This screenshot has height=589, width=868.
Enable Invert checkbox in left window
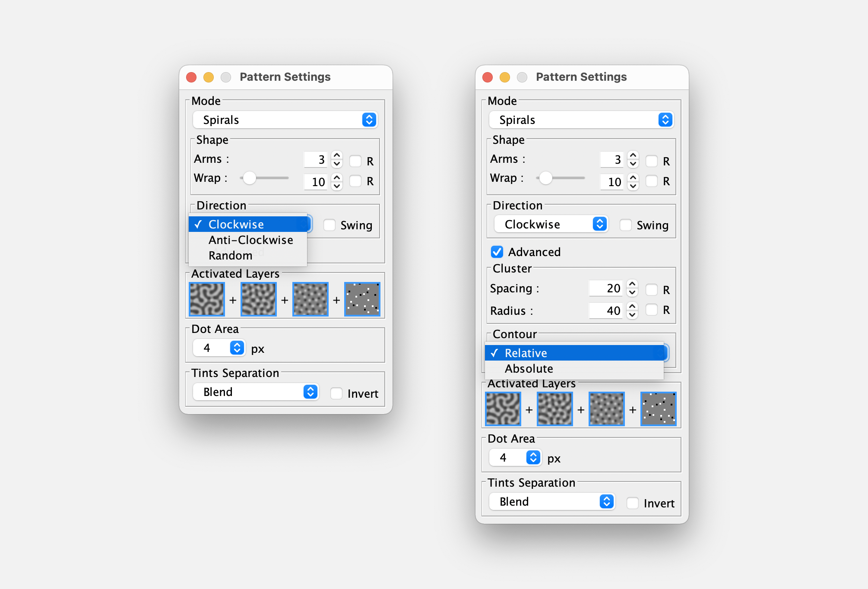[x=336, y=393]
